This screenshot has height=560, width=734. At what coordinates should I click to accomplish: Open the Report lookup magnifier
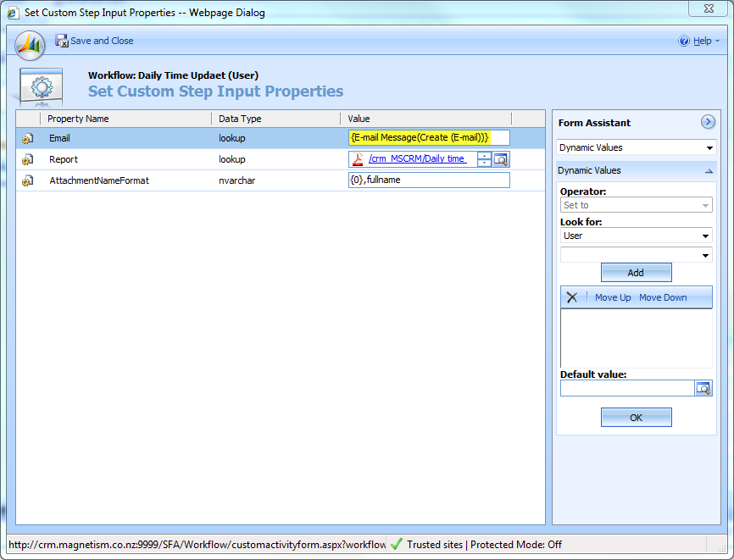499,158
